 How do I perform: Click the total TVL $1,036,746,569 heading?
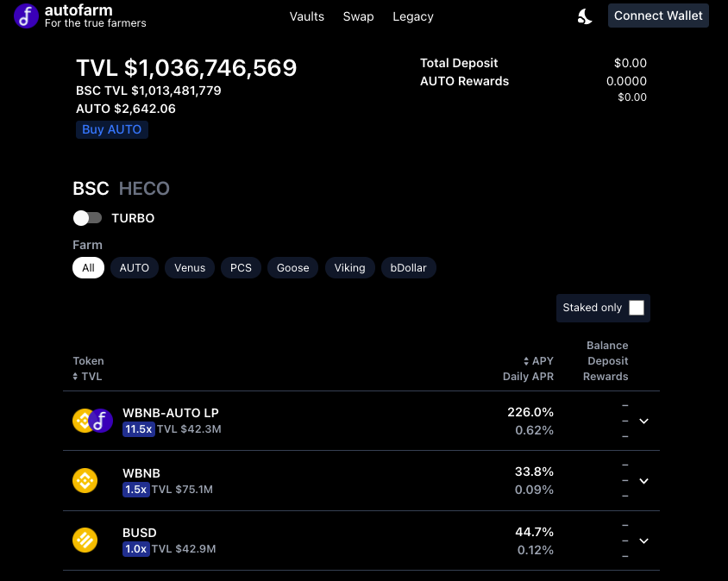tap(186, 68)
